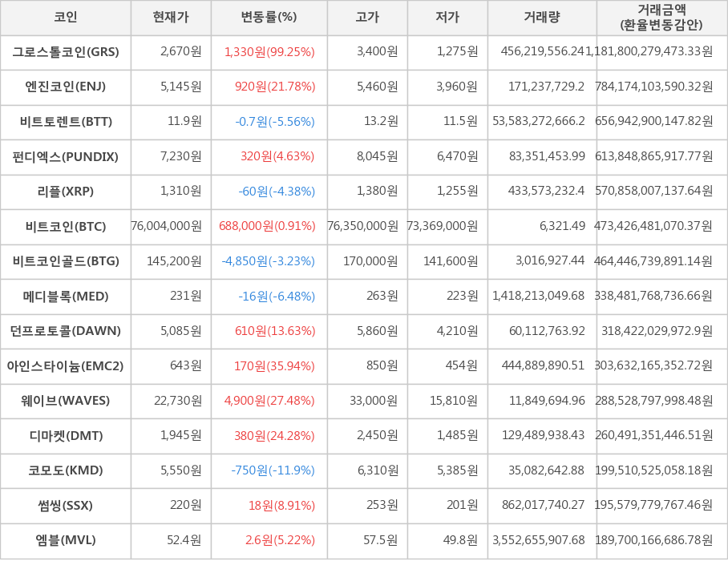Click the 펀디엑스(PUNDIX) coin name
Viewport: 728px width, 561px height.
66,156
